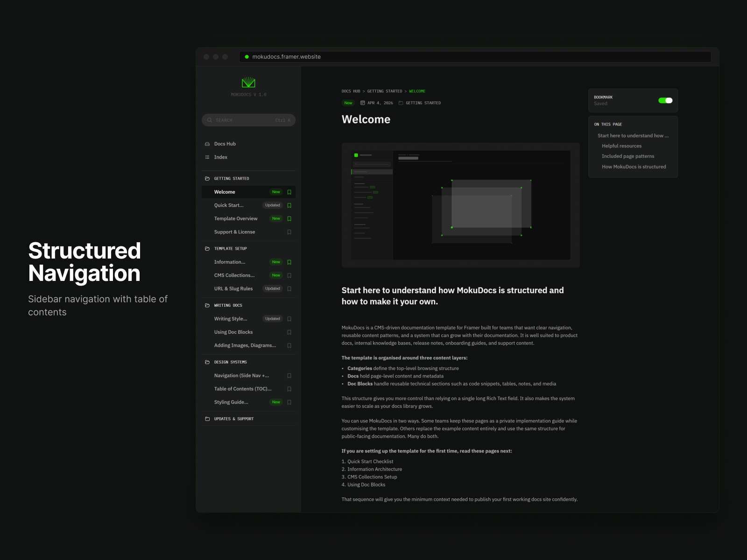The width and height of the screenshot is (747, 560).
Task: Click the New badge on Styling Guide row
Action: point(276,402)
